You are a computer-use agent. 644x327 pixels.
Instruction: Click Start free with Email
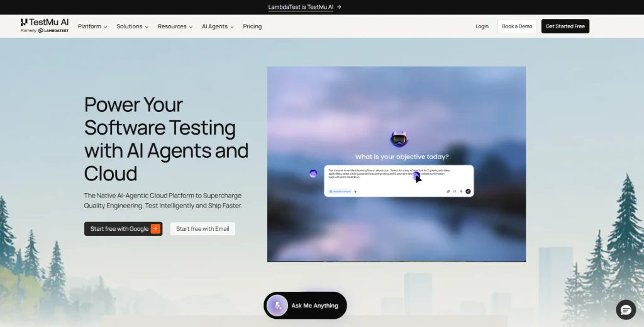203,229
